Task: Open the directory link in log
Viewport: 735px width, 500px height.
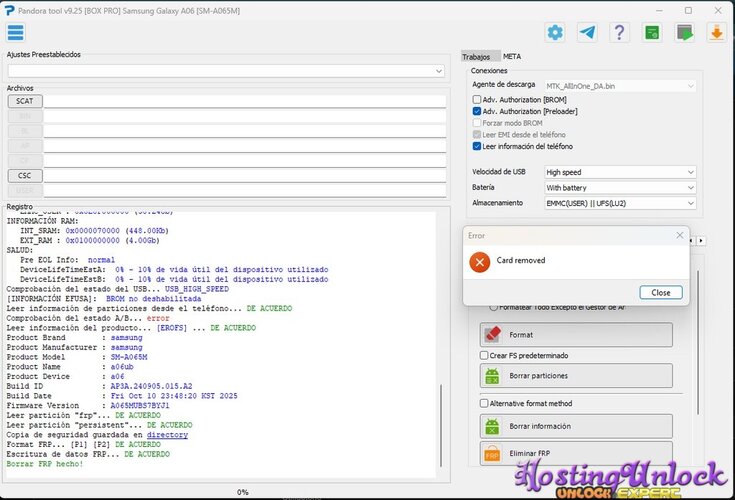Action: point(167,435)
